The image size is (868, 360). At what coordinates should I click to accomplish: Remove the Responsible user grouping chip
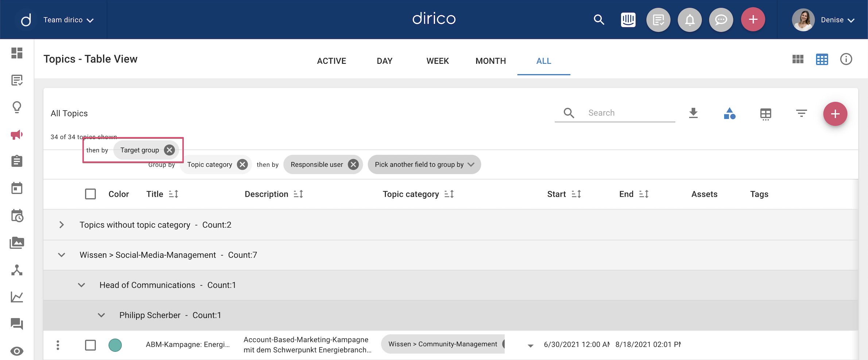click(x=353, y=165)
